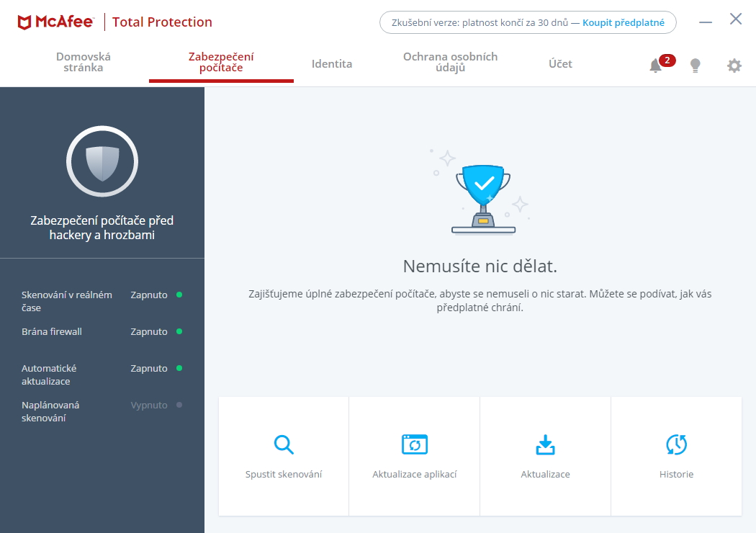
Task: Click green status dot for Skenování v reálném čase
Action: 179,295
